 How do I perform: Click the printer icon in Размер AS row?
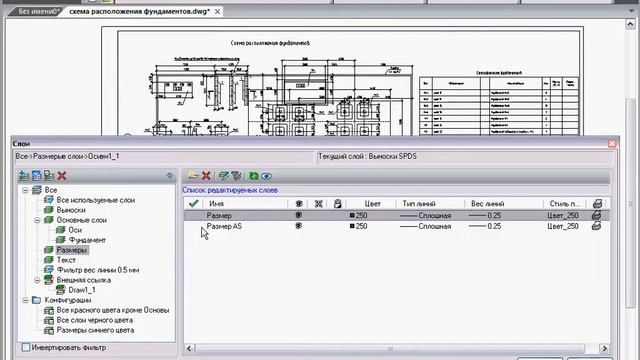596,226
